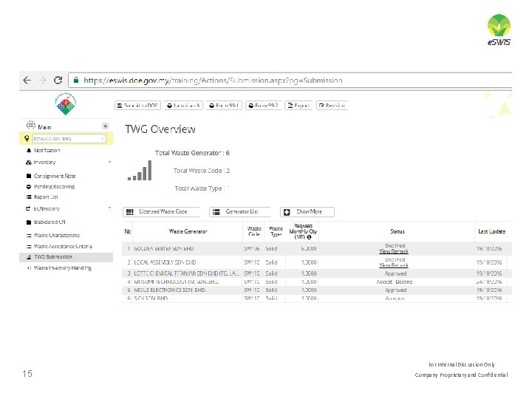Click the Approved status in NEXUS ELECTRONICS row

coord(395,290)
